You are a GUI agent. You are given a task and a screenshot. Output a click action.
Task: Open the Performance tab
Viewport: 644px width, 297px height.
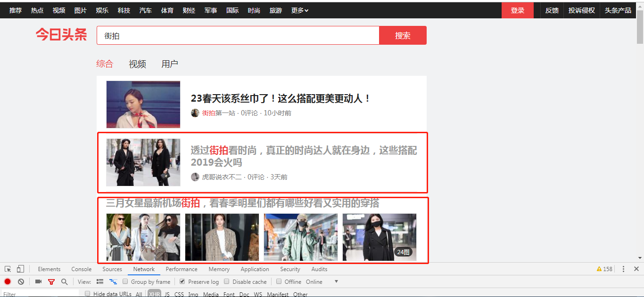click(x=182, y=269)
